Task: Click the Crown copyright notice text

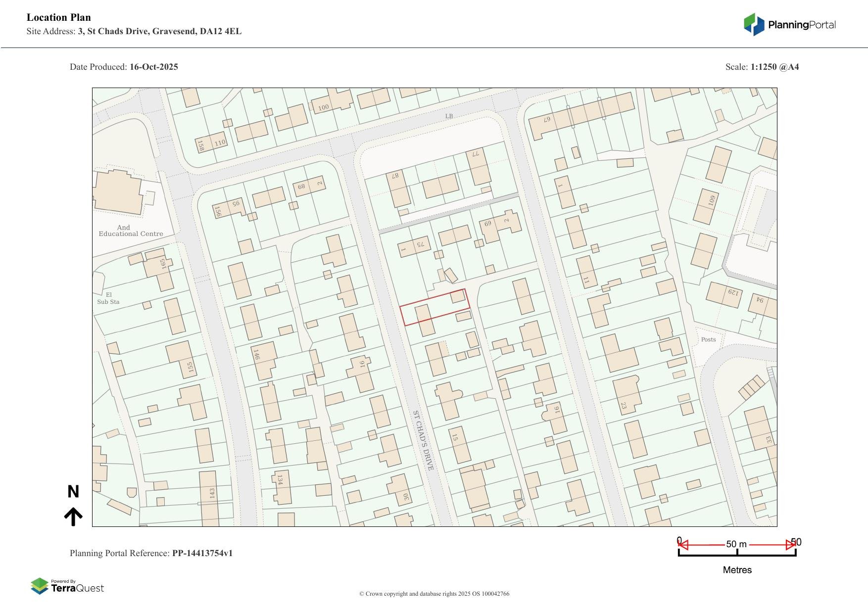Action: (x=434, y=594)
